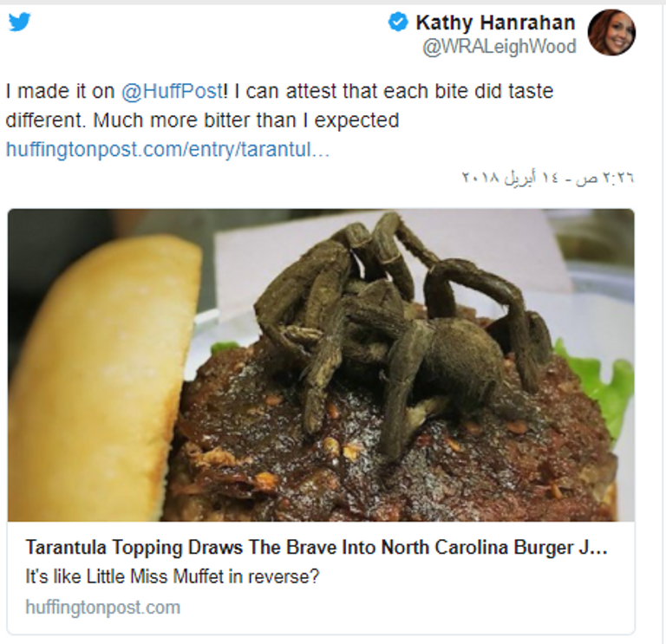The image size is (666, 644).
Task: Click the tweet text 'I made it on'
Action: click(x=59, y=91)
